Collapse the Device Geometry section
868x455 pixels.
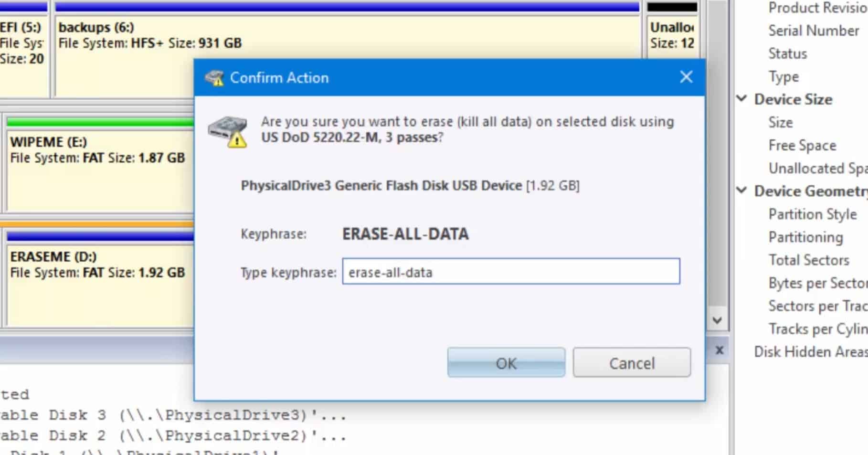(x=741, y=190)
